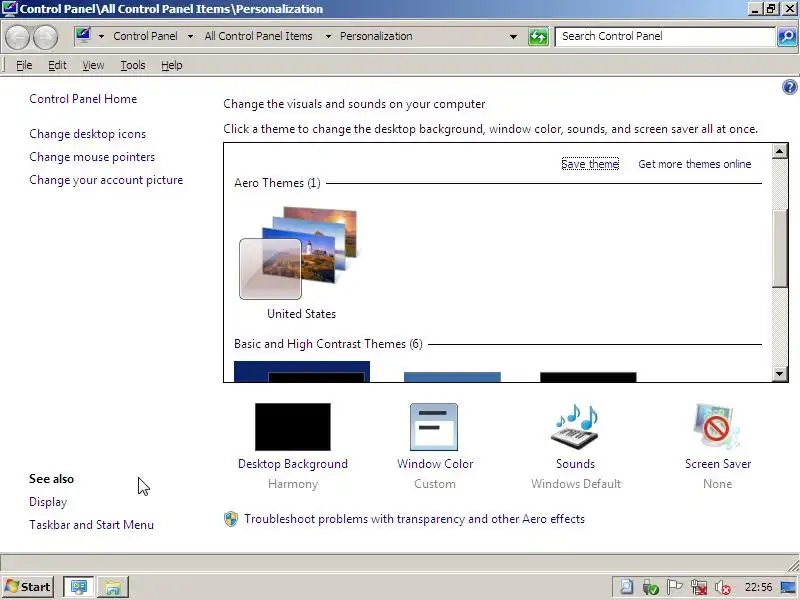Image resolution: width=800 pixels, height=600 pixels.
Task: Select the black high contrast theme thumbnail
Action: point(588,377)
